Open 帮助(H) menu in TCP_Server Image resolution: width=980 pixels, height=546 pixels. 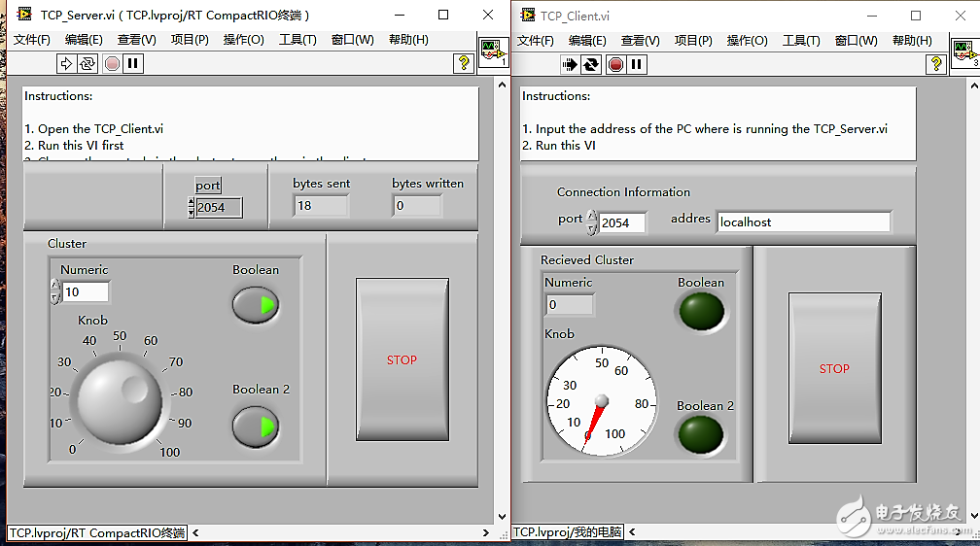pos(408,40)
